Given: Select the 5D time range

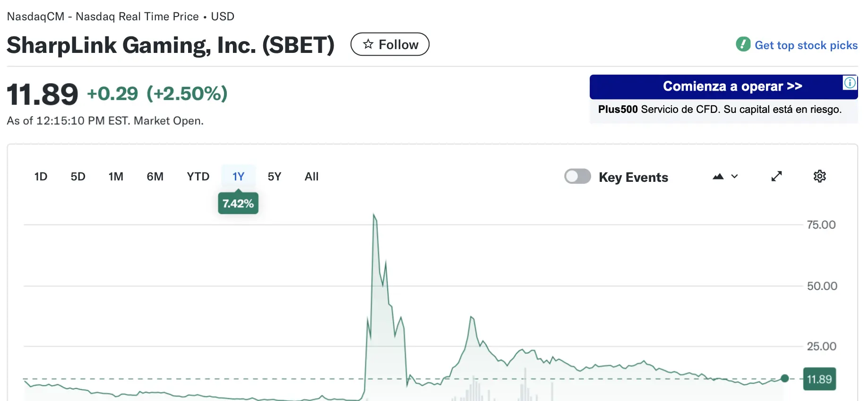Looking at the screenshot, I should pyautogui.click(x=78, y=177).
